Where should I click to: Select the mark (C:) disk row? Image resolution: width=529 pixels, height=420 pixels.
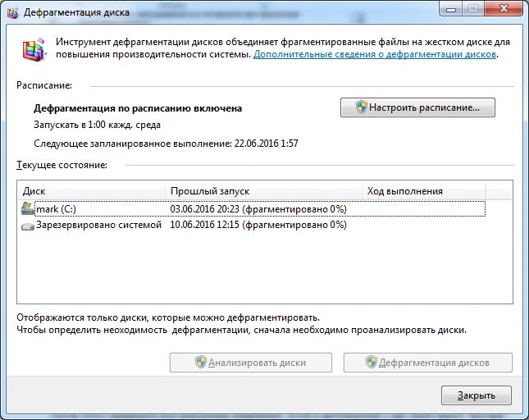[253, 209]
